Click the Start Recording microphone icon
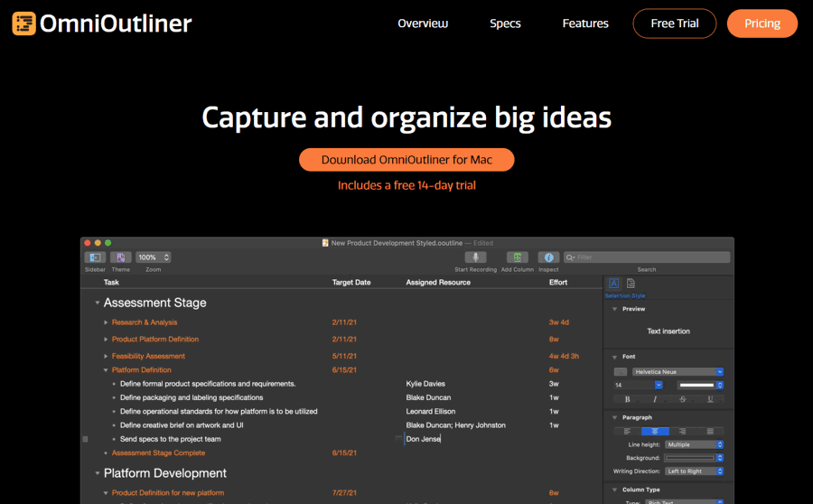Image resolution: width=813 pixels, height=504 pixels. pos(475,257)
